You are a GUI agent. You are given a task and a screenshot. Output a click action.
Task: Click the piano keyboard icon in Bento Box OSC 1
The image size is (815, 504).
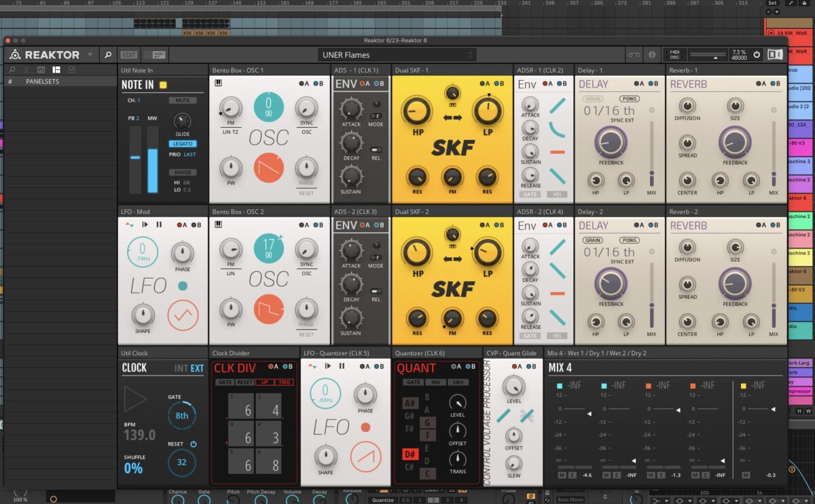coord(219,83)
